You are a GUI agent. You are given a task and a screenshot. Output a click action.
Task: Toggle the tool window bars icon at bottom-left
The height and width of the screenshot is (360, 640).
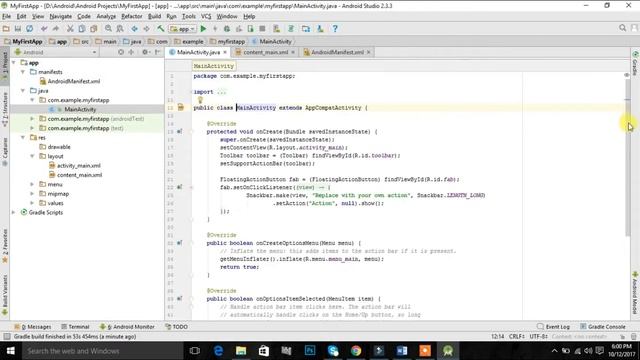tap(7, 337)
